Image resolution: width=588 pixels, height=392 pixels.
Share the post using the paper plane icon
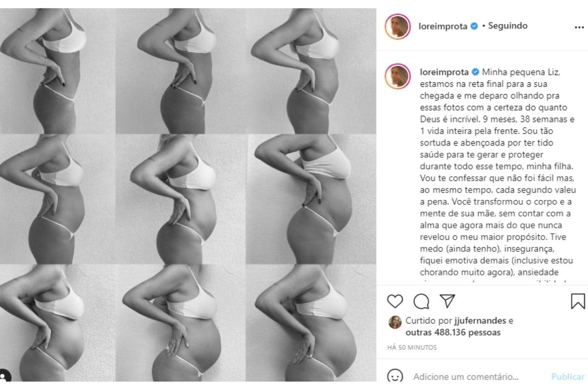tap(447, 301)
